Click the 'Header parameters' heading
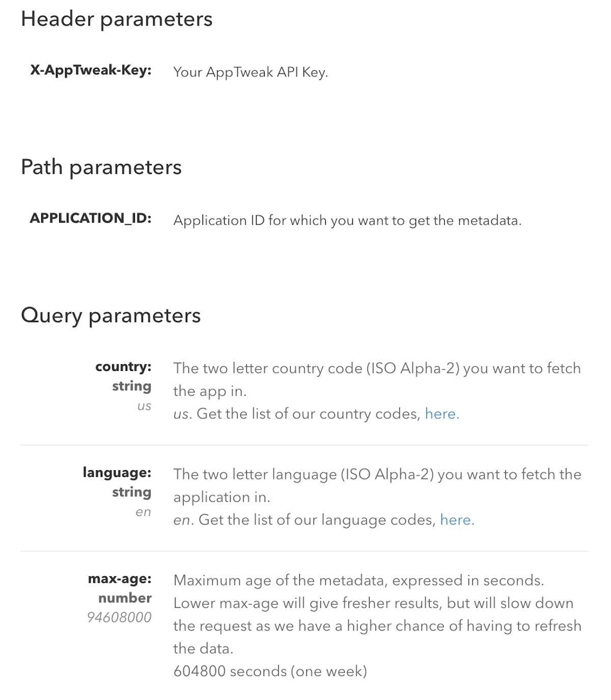Screen dimensions: 611x700 click(117, 19)
